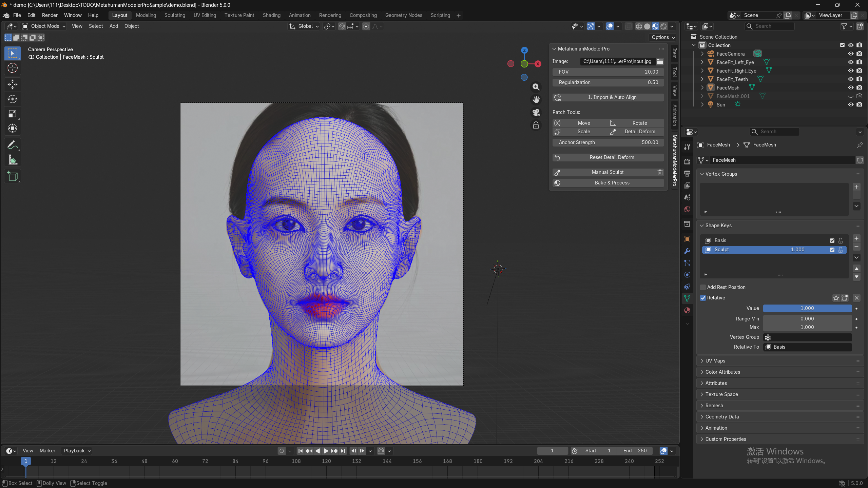Open the Modifiers wrench properties tab
Viewport: 868px width, 488px height.
687,251
